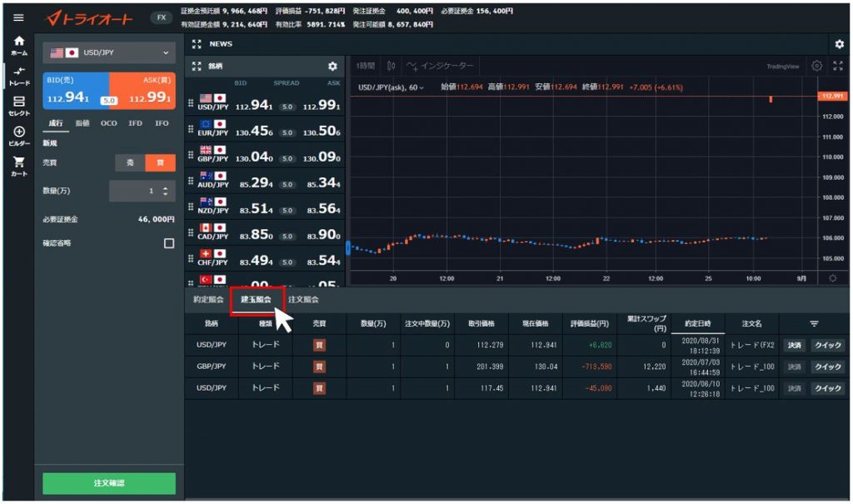Image resolution: width=853 pixels, height=504 pixels.
Task: Open Trade section in sidebar
Action: click(19, 76)
